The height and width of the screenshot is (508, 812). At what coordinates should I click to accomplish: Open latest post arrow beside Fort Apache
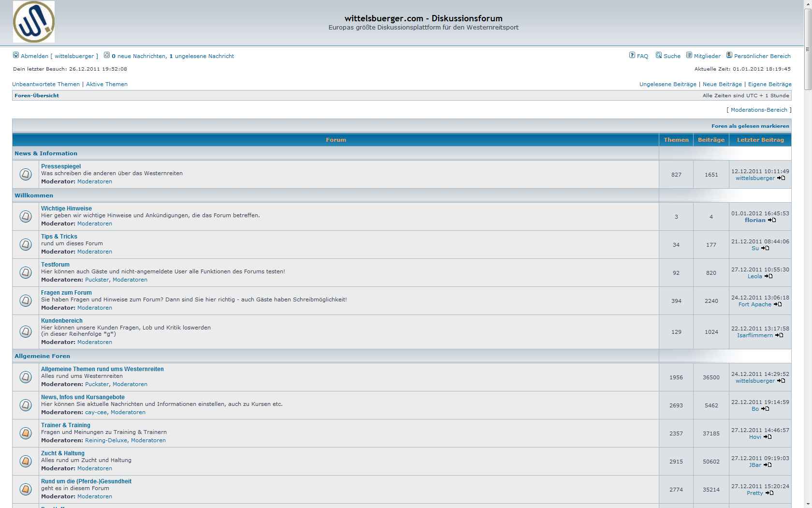(778, 304)
